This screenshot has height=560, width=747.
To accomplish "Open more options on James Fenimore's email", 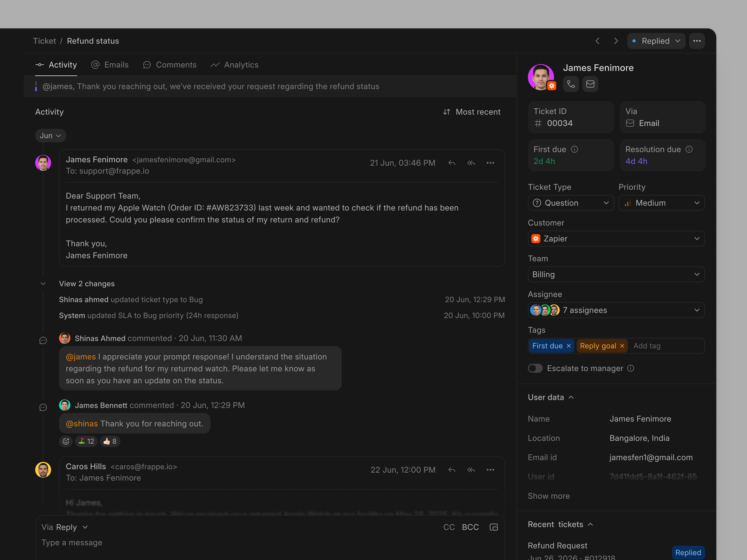I will coord(490,163).
